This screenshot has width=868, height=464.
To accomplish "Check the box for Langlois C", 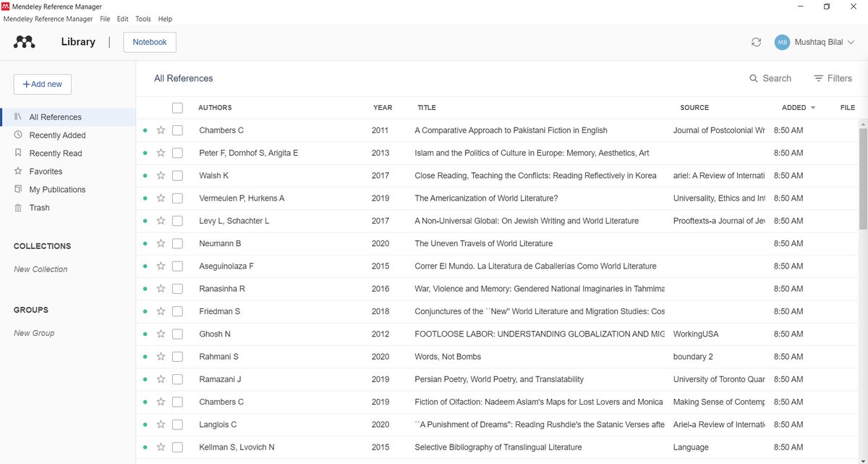I will pos(177,424).
